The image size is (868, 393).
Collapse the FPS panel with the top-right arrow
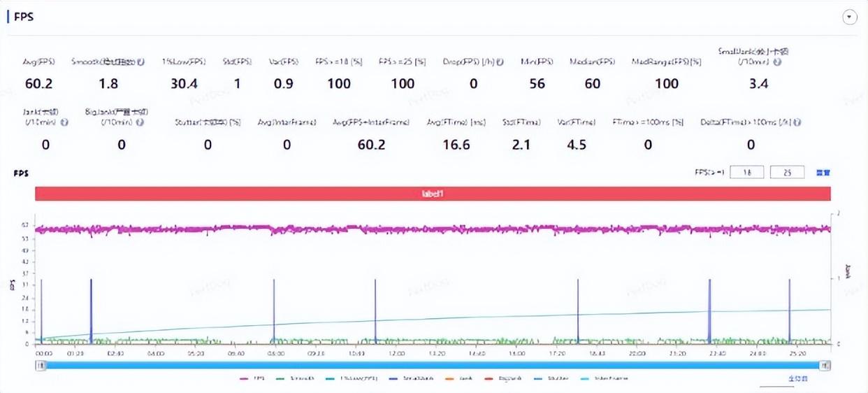point(850,17)
